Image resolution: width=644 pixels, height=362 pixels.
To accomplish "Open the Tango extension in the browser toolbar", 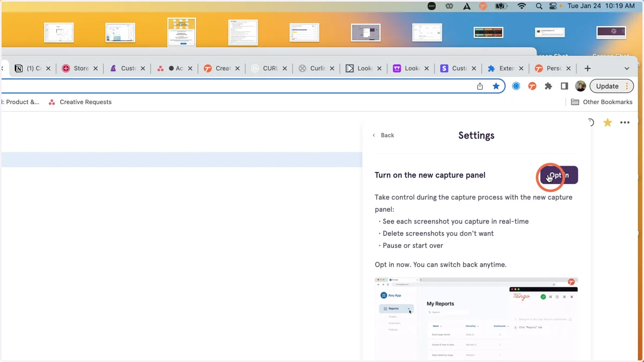I will click(532, 86).
